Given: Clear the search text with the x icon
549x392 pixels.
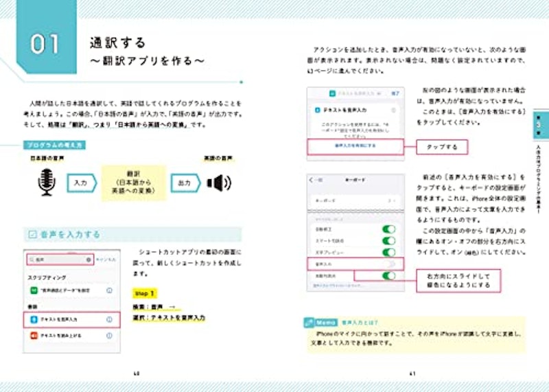Looking at the screenshot, I should click(x=89, y=260).
